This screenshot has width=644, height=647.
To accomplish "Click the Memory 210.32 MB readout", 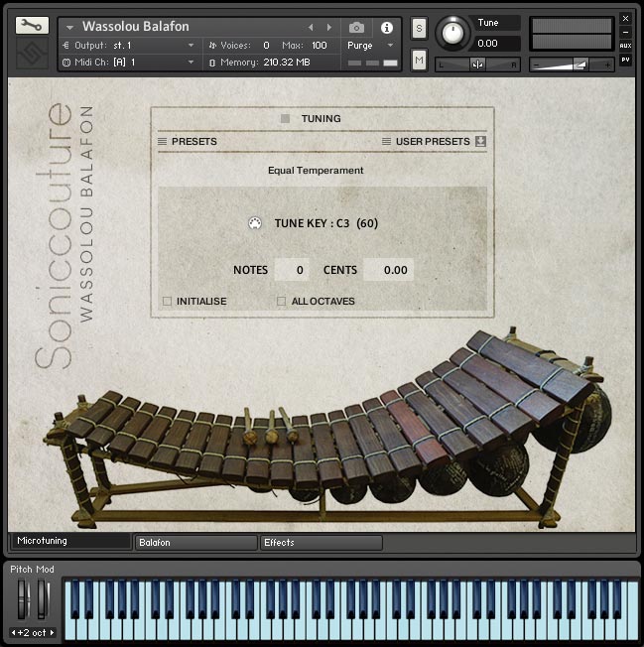I will (x=287, y=63).
